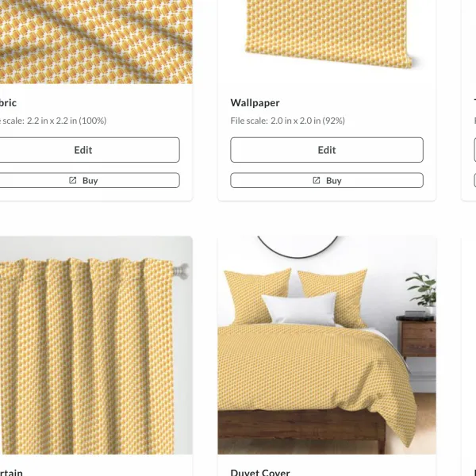Image resolution: width=476 pixels, height=476 pixels.
Task: Click the external-link icon in Wallpaper's Buy button
Action: [316, 180]
